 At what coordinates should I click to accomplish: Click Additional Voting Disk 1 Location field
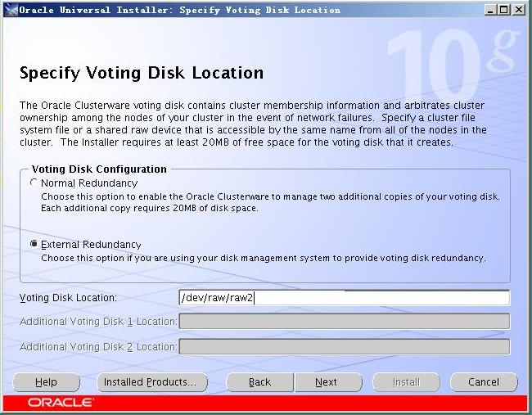click(345, 322)
